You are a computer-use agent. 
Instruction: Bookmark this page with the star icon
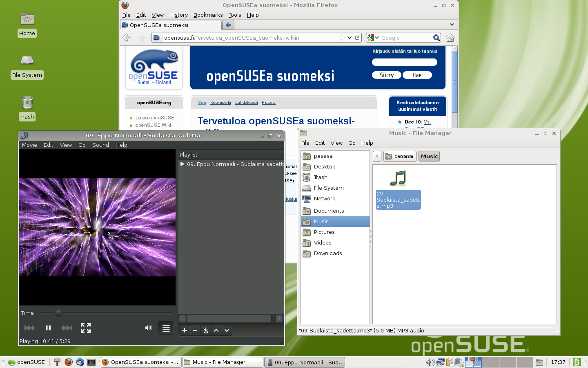pyautogui.click(x=342, y=38)
